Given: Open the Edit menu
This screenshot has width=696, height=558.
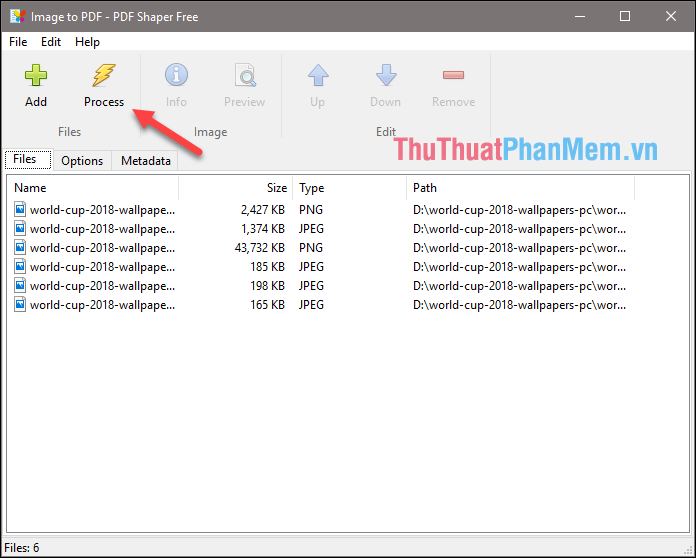Looking at the screenshot, I should click(x=51, y=42).
